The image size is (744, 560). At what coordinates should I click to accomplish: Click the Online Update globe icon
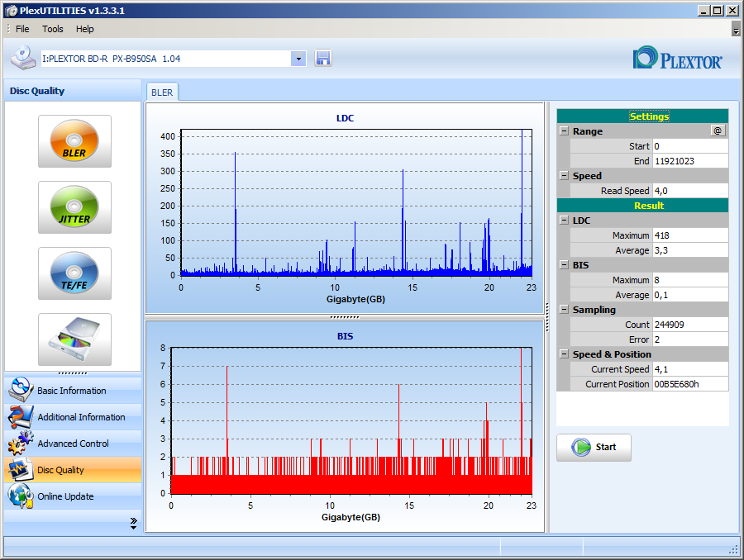click(21, 496)
